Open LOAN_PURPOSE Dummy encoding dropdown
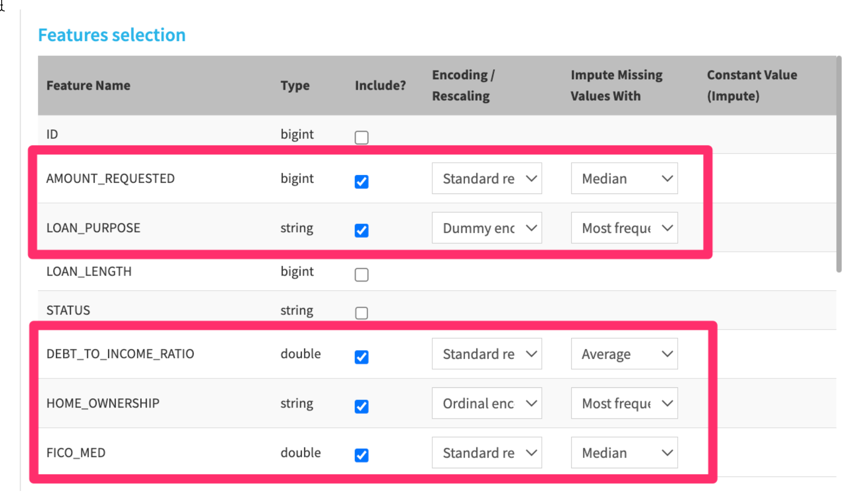 coord(487,228)
